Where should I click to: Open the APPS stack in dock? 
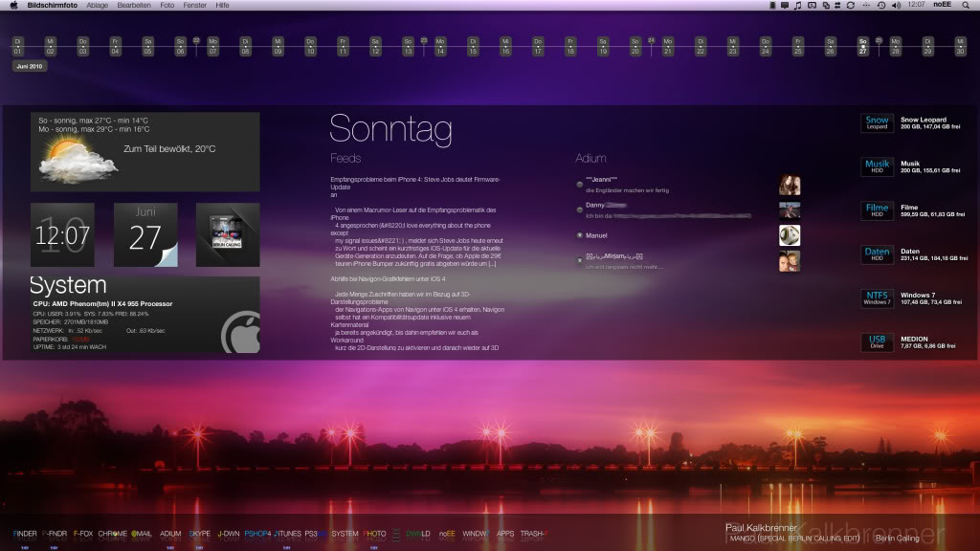pos(505,534)
